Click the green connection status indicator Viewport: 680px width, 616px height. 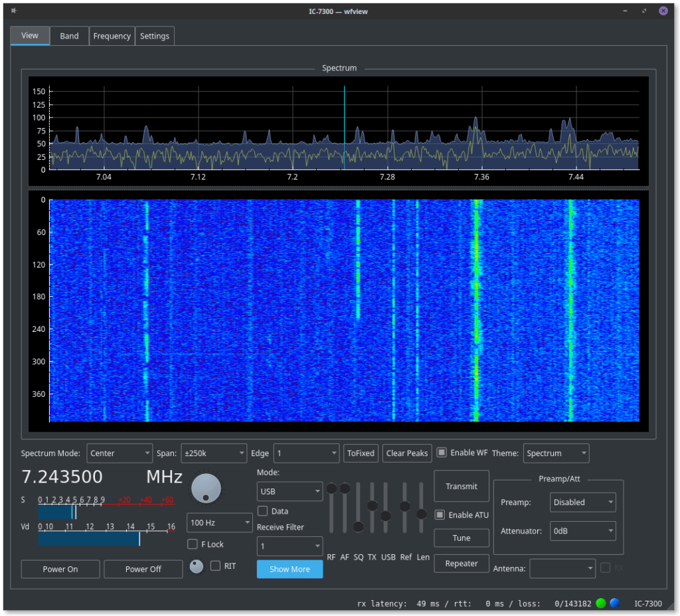point(600,603)
